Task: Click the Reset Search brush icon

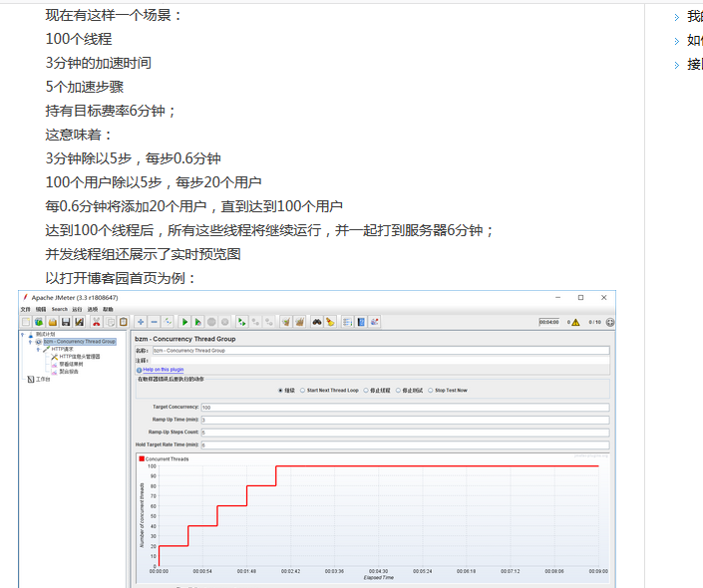Action: point(330,322)
